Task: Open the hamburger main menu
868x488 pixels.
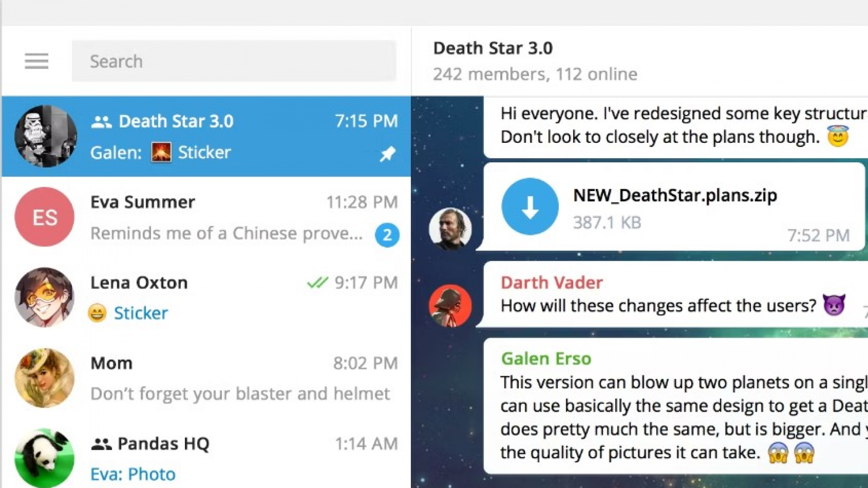Action: (x=36, y=61)
